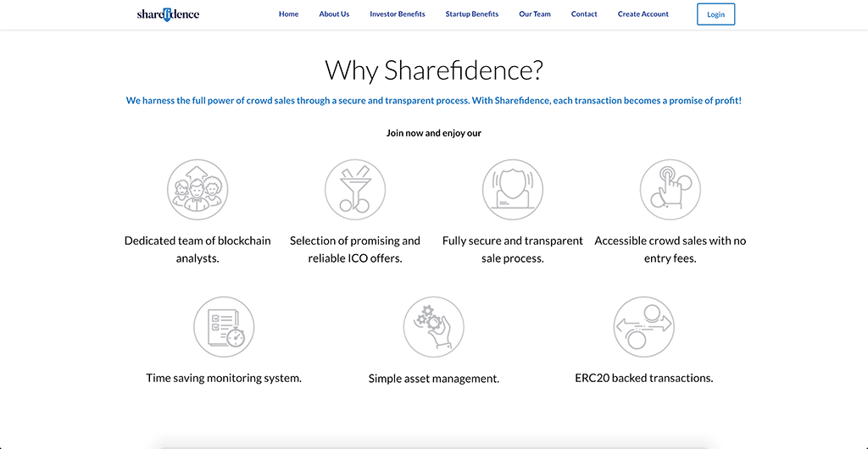
Task: Click the ERC20 transactions arrows icon
Action: (x=643, y=327)
